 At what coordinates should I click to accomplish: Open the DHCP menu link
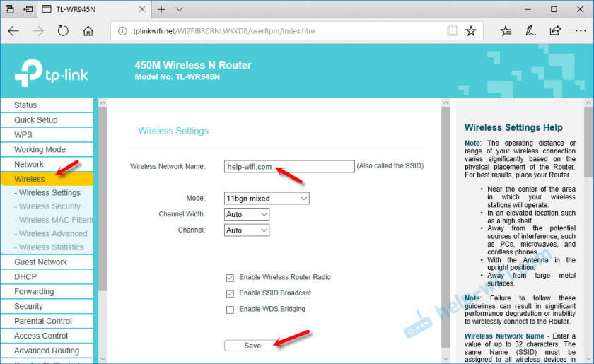pyautogui.click(x=25, y=277)
